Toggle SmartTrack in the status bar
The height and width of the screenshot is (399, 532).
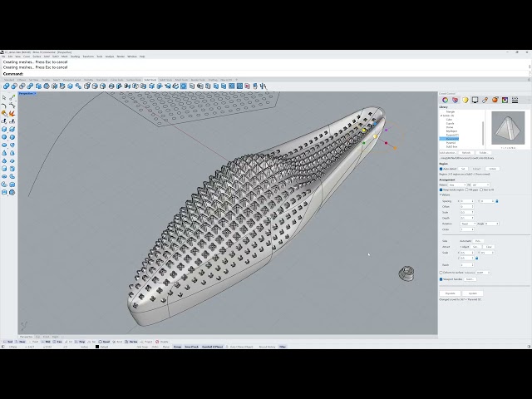[x=191, y=347]
